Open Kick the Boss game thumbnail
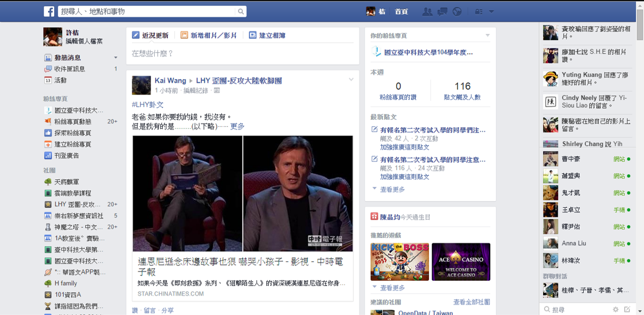The width and height of the screenshot is (644, 315). coord(400,262)
